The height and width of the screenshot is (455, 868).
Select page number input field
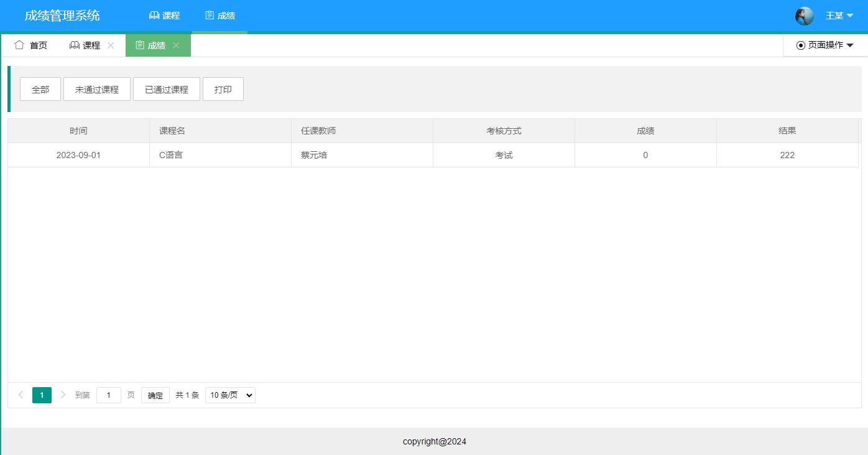[x=108, y=395]
